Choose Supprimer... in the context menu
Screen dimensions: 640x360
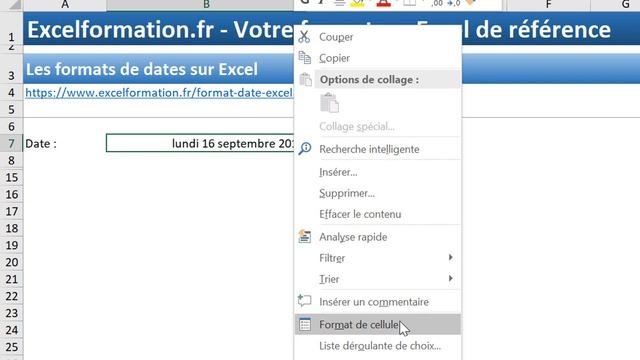378,193
